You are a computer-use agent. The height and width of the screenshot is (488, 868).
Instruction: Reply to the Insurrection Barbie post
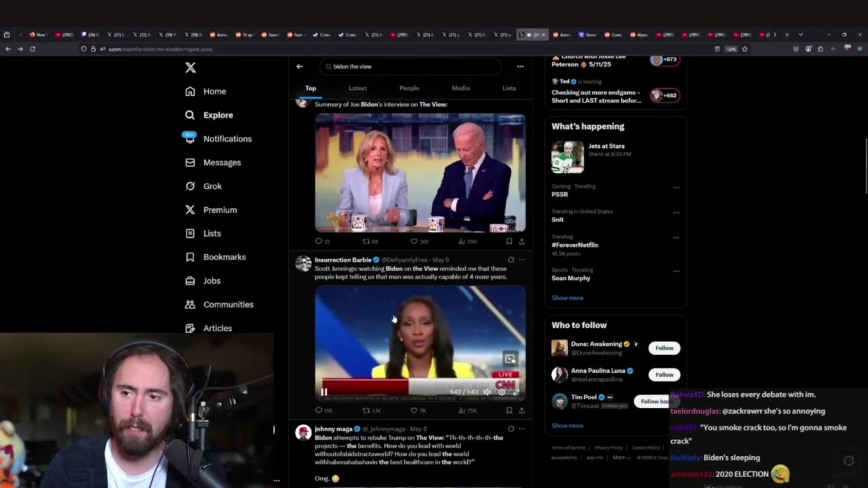pos(323,411)
